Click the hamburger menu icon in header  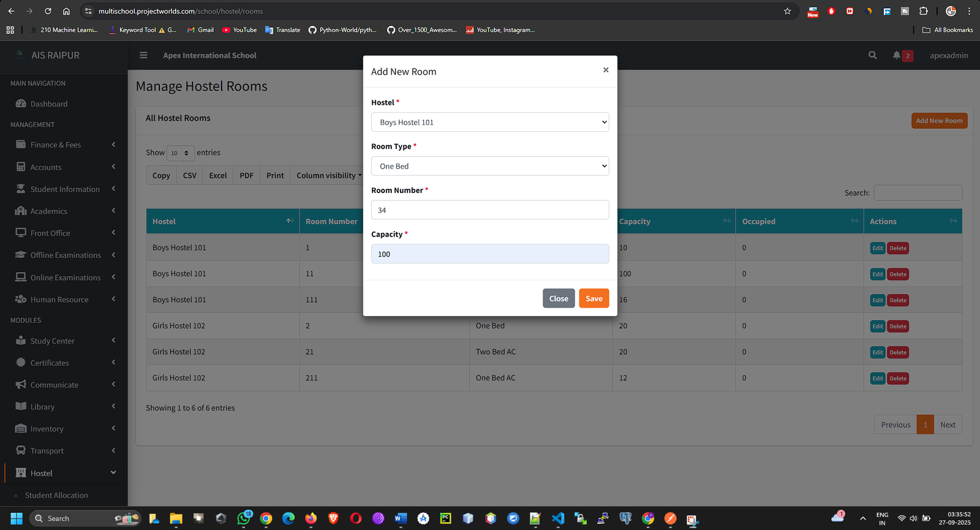click(x=143, y=55)
